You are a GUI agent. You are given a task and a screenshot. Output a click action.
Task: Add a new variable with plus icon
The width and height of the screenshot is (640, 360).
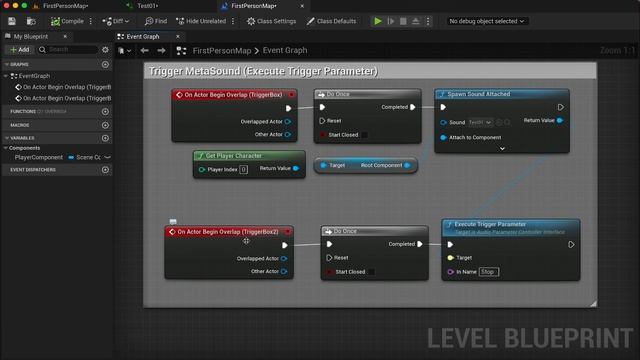click(105, 138)
